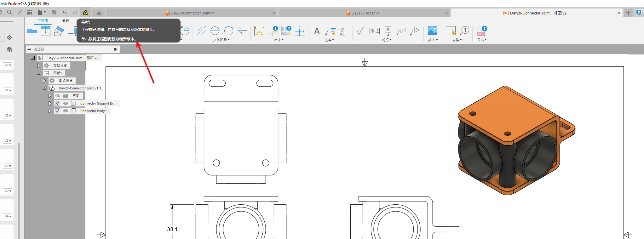This screenshot has width=644, height=239.
Task: Click the Text tool letter A
Action: 317,31
